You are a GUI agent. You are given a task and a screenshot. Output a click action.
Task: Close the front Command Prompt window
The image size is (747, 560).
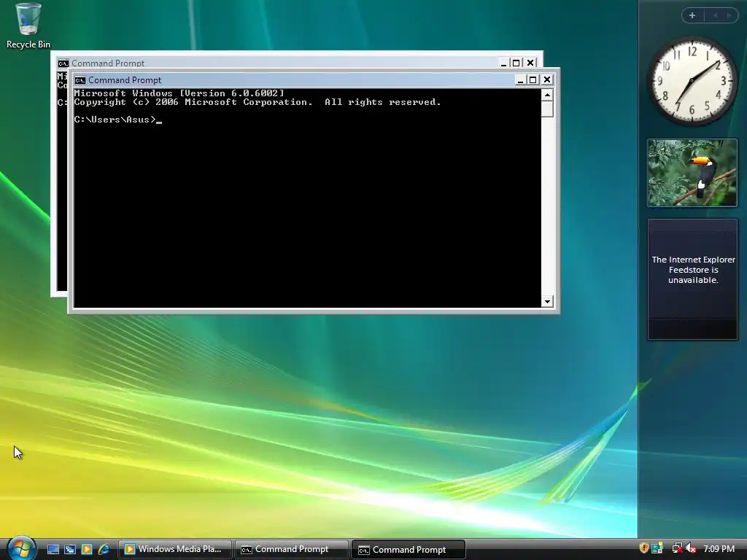tap(547, 80)
